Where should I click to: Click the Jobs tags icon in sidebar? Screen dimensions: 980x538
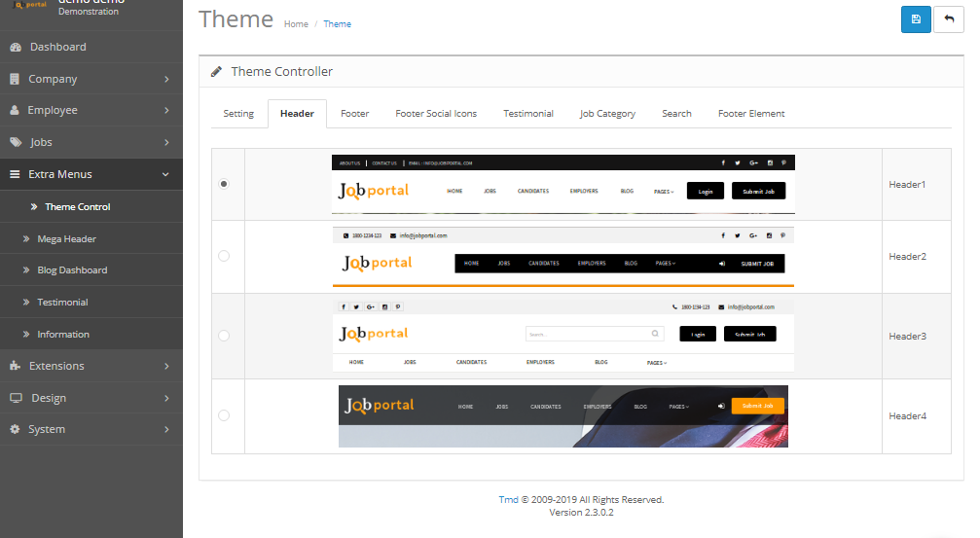[x=15, y=142]
